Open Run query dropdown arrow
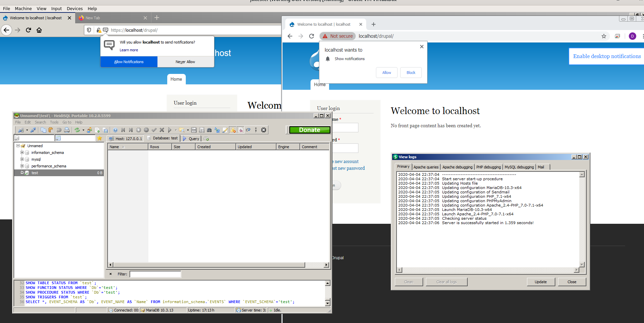Image resolution: width=644 pixels, height=323 pixels. pos(176,130)
